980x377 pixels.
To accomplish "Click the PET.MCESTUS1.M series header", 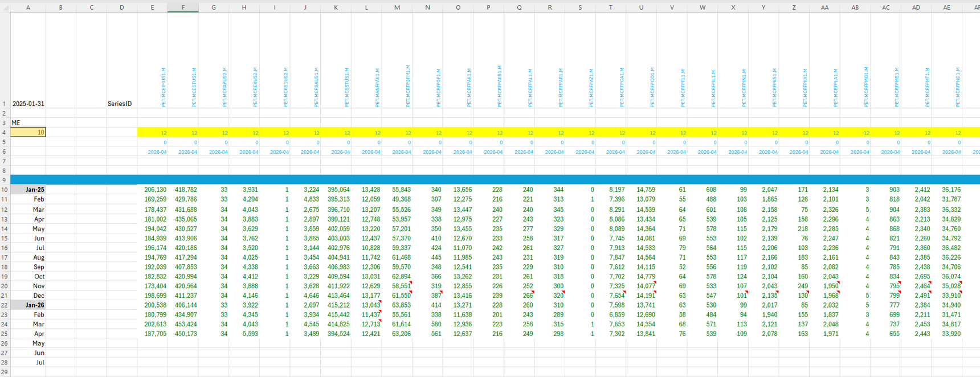I will [x=194, y=87].
